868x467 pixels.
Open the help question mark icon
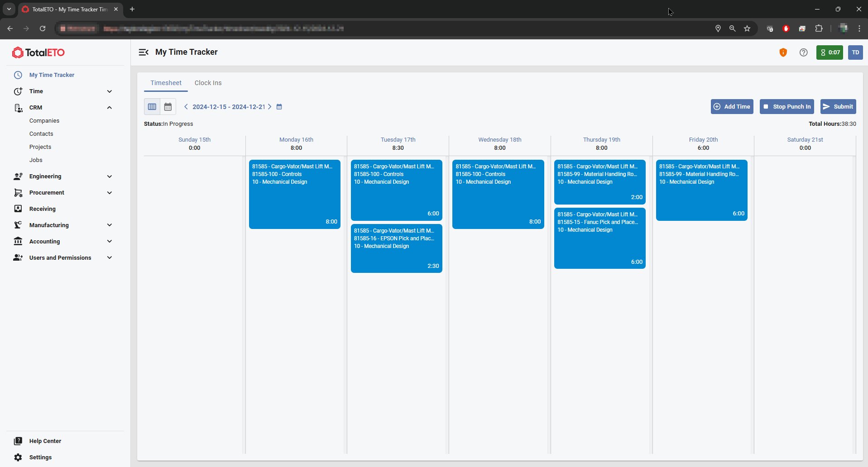pyautogui.click(x=803, y=52)
